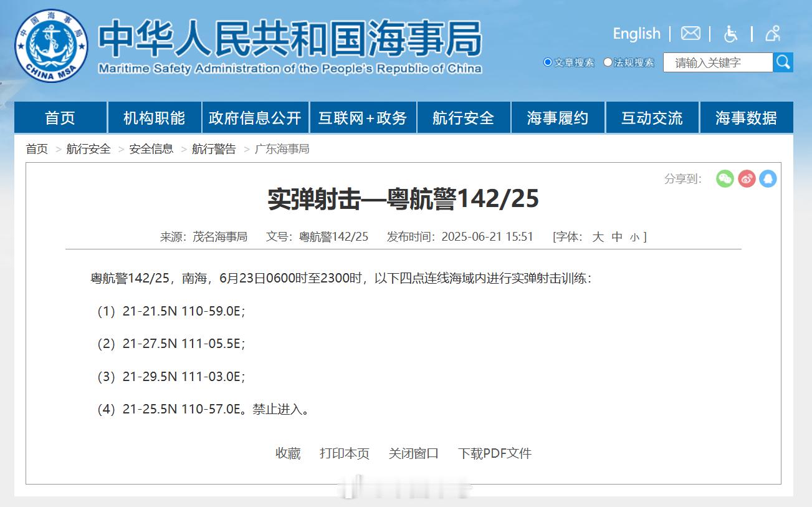Open the mail envelope icon in header
The height and width of the screenshot is (507, 812).
pyautogui.click(x=690, y=34)
